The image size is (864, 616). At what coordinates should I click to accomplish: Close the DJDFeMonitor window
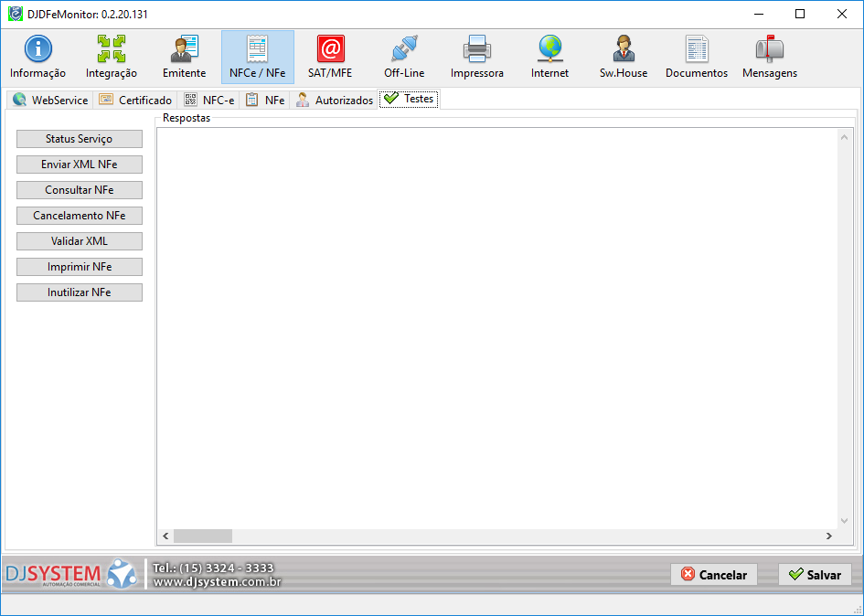[842, 14]
